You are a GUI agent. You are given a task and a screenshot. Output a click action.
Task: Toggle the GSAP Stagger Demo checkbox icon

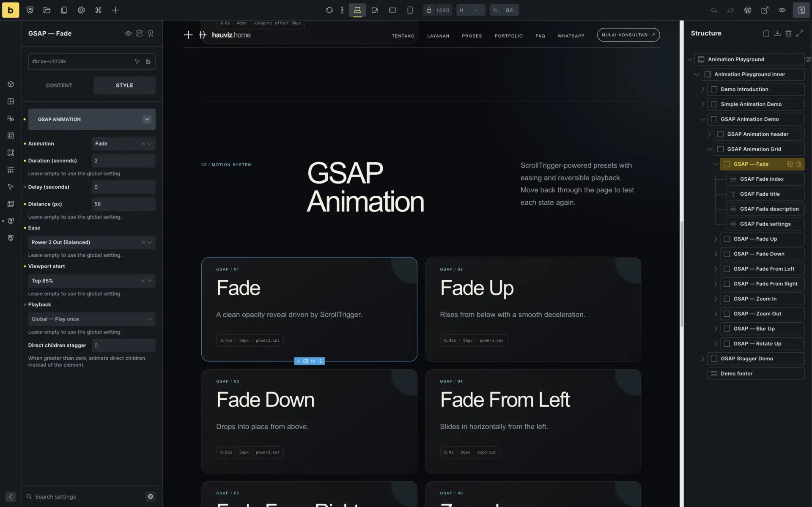tap(714, 359)
